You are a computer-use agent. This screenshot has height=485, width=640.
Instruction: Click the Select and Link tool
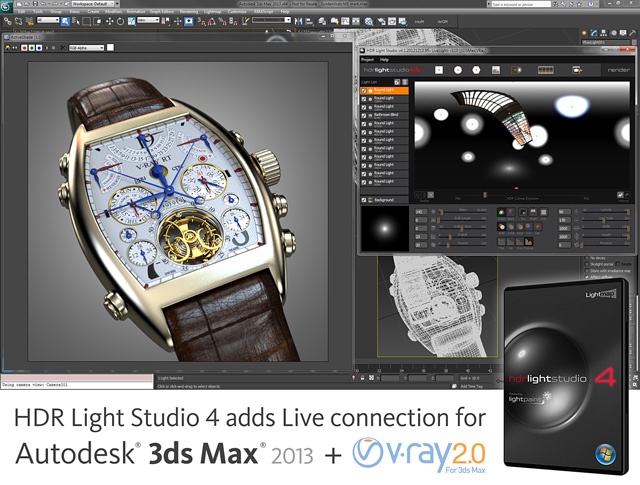(7, 21)
